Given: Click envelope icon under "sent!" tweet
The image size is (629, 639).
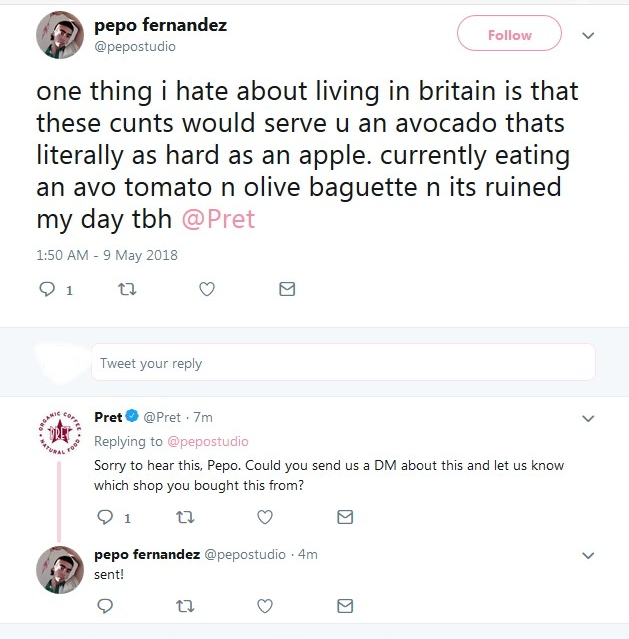Looking at the screenshot, I should point(345,605).
